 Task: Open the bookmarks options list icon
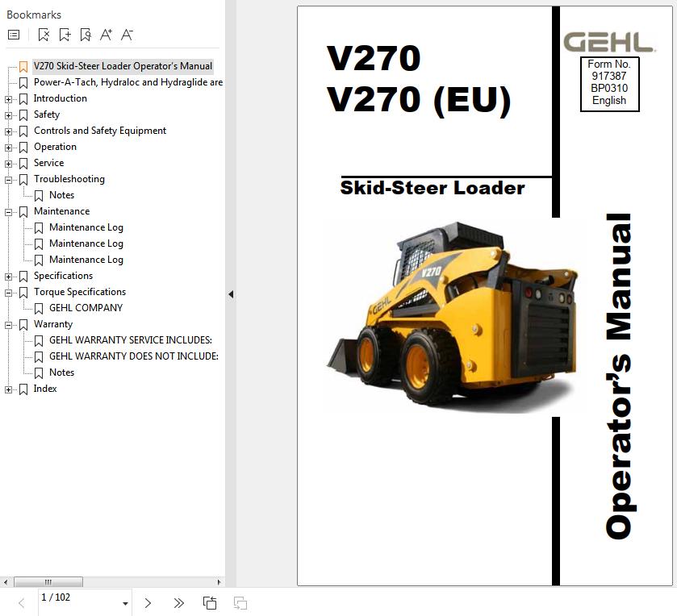tap(14, 35)
